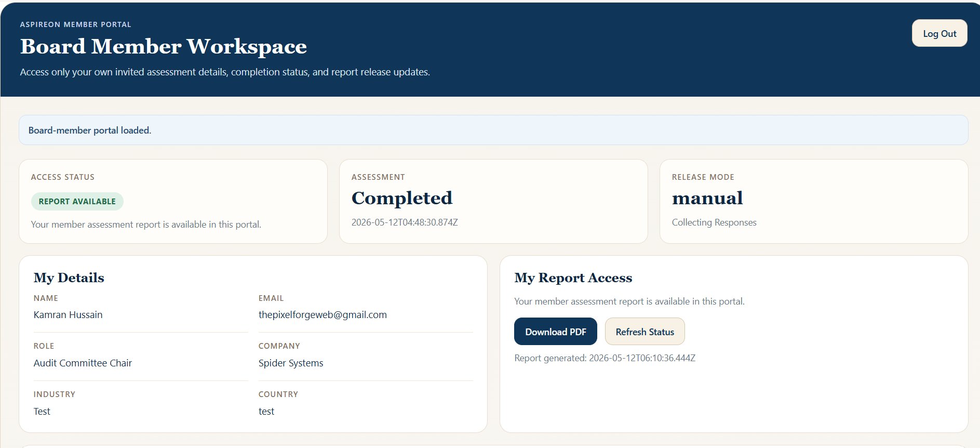Click Refresh Status button
The height and width of the screenshot is (448, 980).
[645, 332]
